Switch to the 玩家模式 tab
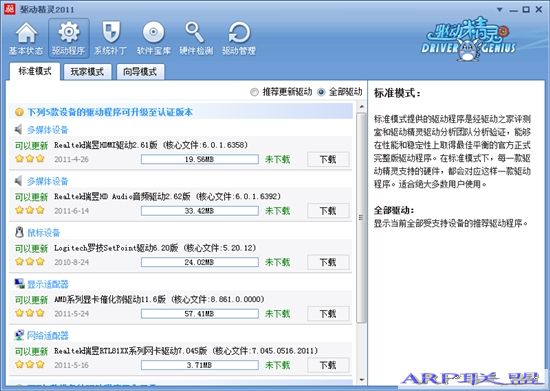Screen dimensions: 550x391 [x=87, y=72]
